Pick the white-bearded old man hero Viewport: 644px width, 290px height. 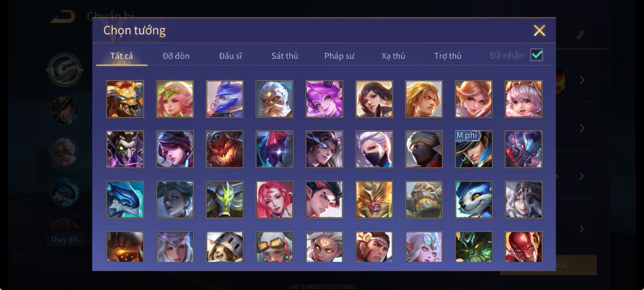(x=275, y=99)
